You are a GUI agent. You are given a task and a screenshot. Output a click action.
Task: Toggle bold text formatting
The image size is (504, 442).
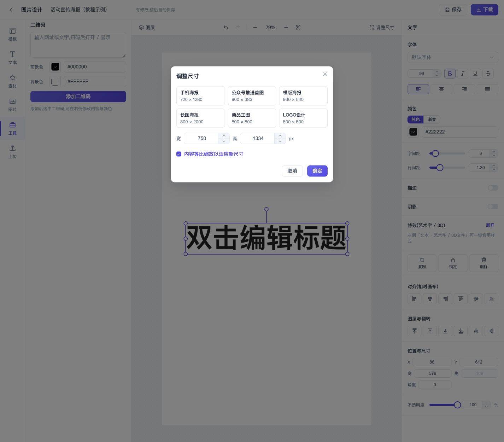[x=450, y=74]
